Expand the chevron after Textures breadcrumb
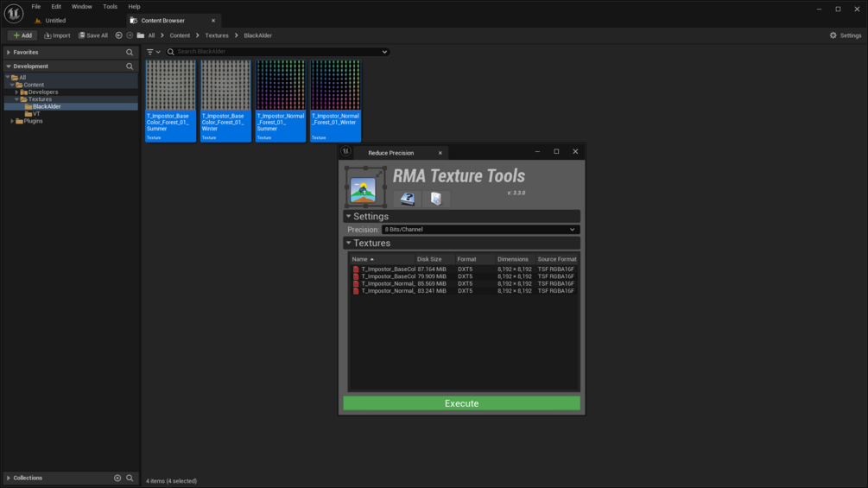Screen dimensions: 868x488 tap(237, 35)
